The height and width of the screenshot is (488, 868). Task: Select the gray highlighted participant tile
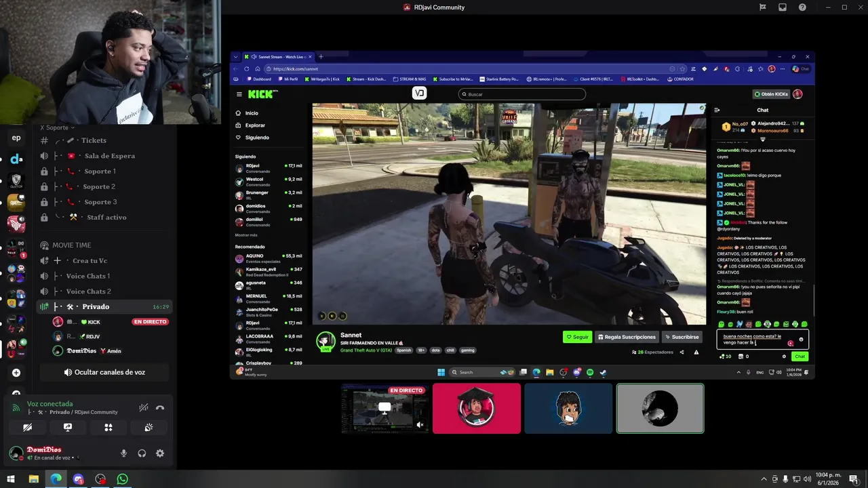tap(660, 409)
